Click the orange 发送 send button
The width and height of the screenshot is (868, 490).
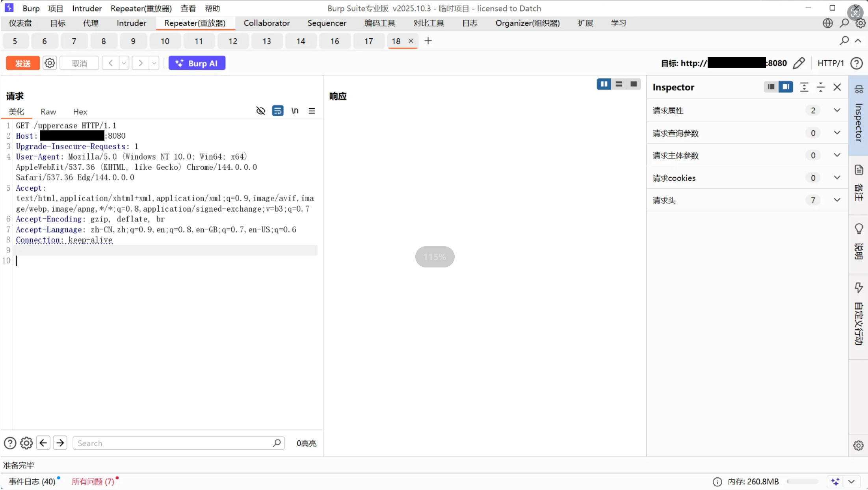coord(23,63)
